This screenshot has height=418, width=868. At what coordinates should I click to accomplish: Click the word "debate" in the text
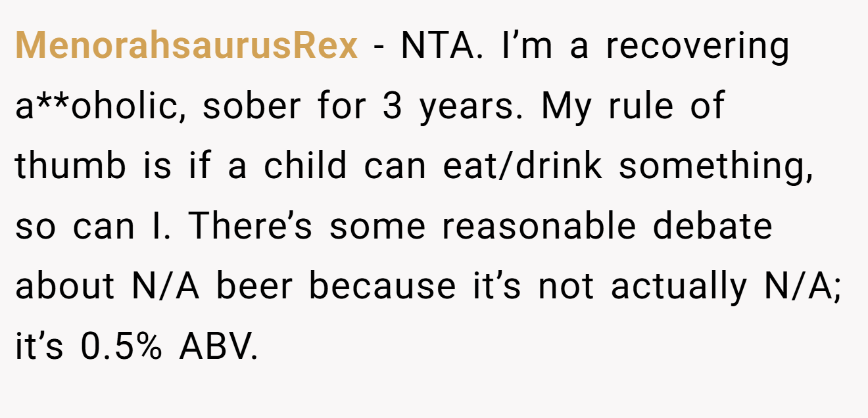click(x=713, y=227)
